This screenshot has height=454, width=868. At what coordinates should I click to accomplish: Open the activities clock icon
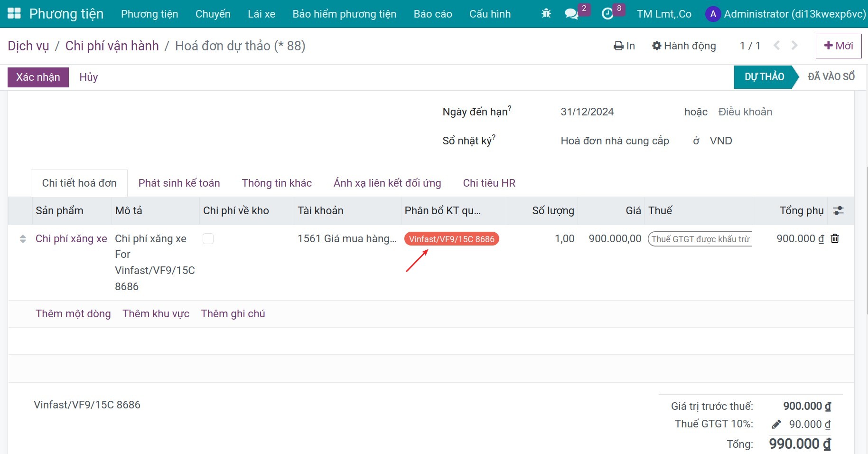607,14
